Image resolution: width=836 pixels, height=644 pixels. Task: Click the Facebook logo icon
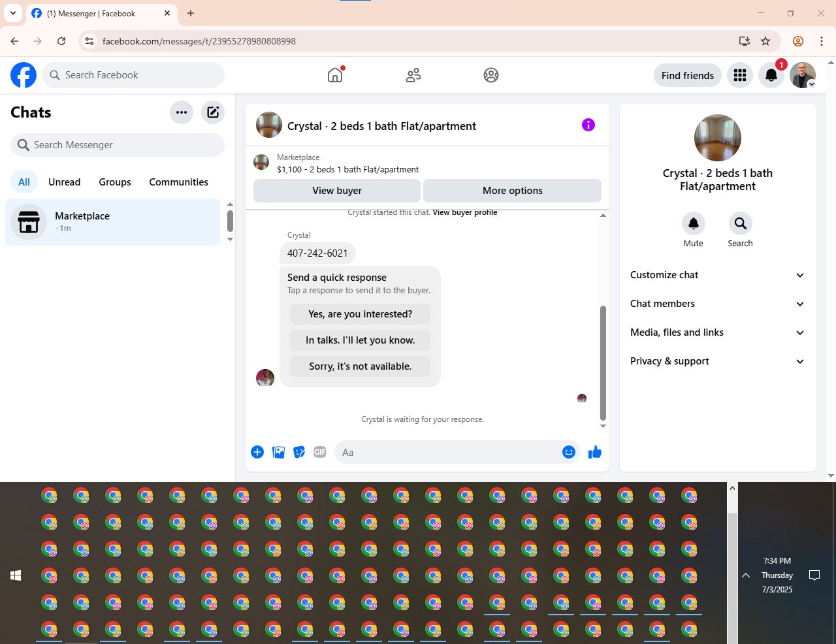click(24, 75)
